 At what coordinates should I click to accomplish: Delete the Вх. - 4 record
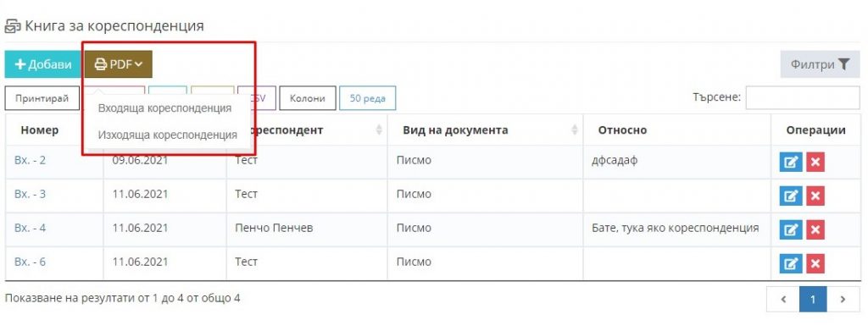tap(815, 230)
